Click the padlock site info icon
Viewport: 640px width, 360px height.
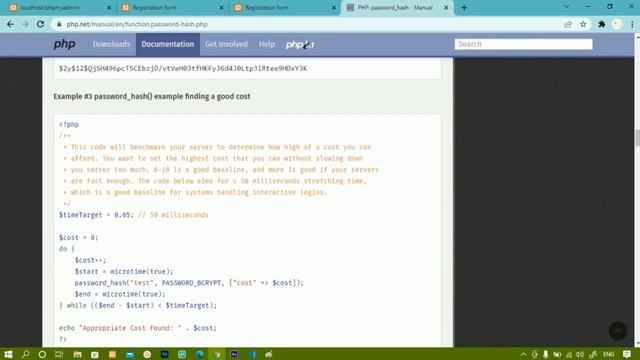coord(59,24)
